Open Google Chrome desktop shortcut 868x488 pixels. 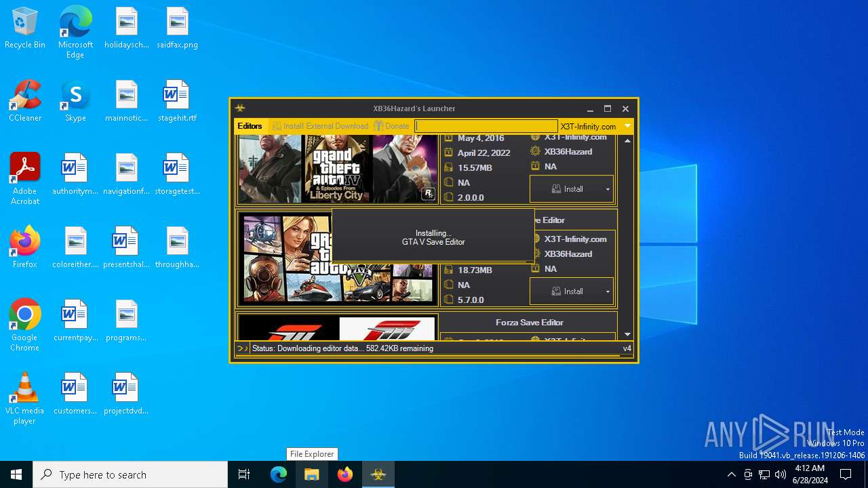pos(25,325)
